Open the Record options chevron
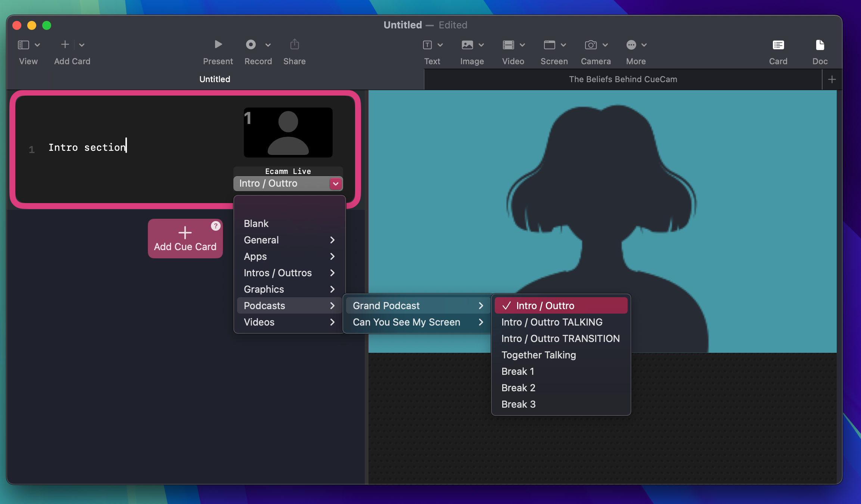861x504 pixels. click(x=268, y=45)
